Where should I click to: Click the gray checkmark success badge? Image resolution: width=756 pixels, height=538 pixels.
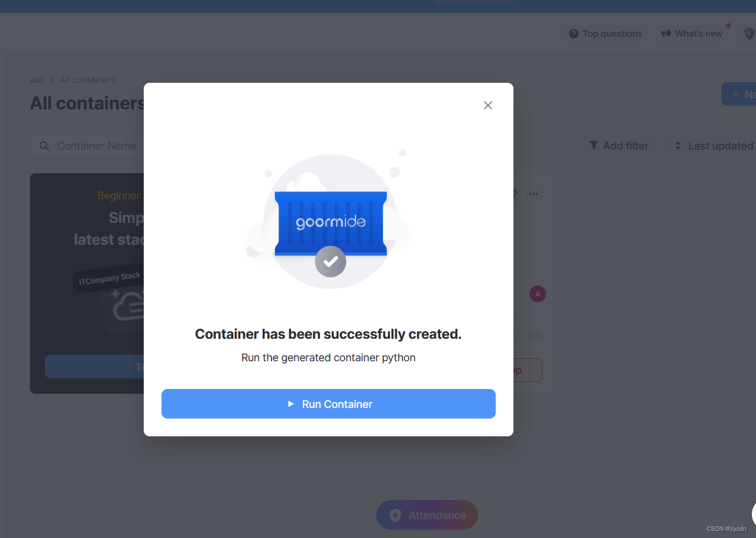coord(331,261)
